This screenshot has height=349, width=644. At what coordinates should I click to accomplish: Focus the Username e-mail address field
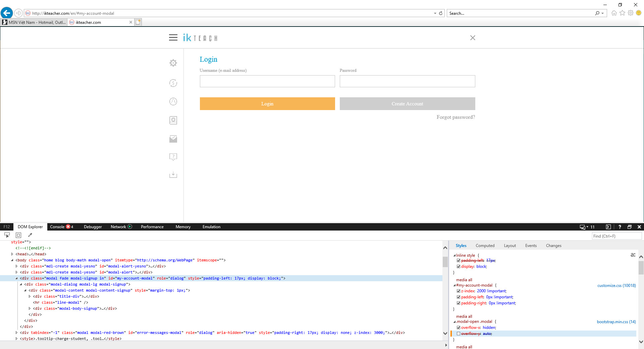click(267, 81)
